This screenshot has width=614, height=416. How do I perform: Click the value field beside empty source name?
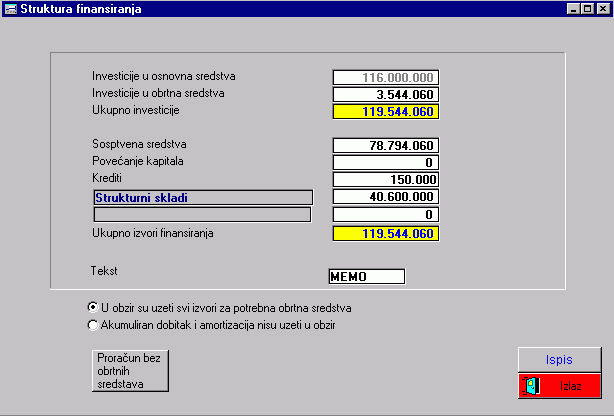tap(386, 215)
